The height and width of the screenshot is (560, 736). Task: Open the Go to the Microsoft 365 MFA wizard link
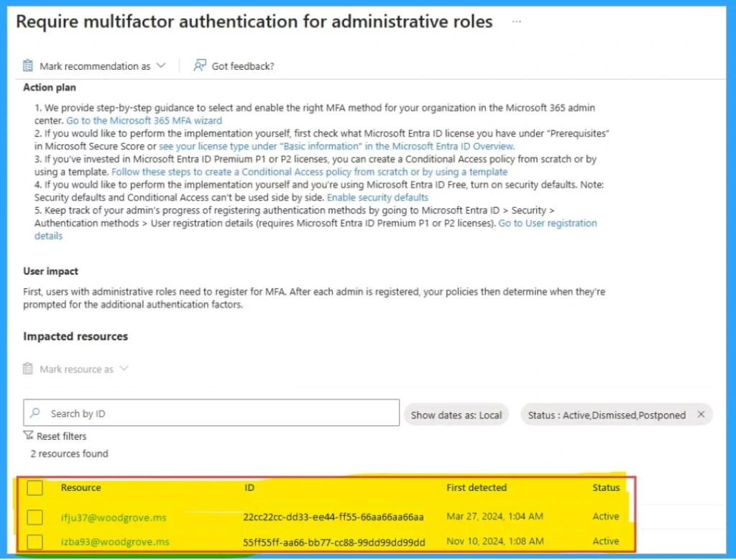[x=144, y=121]
